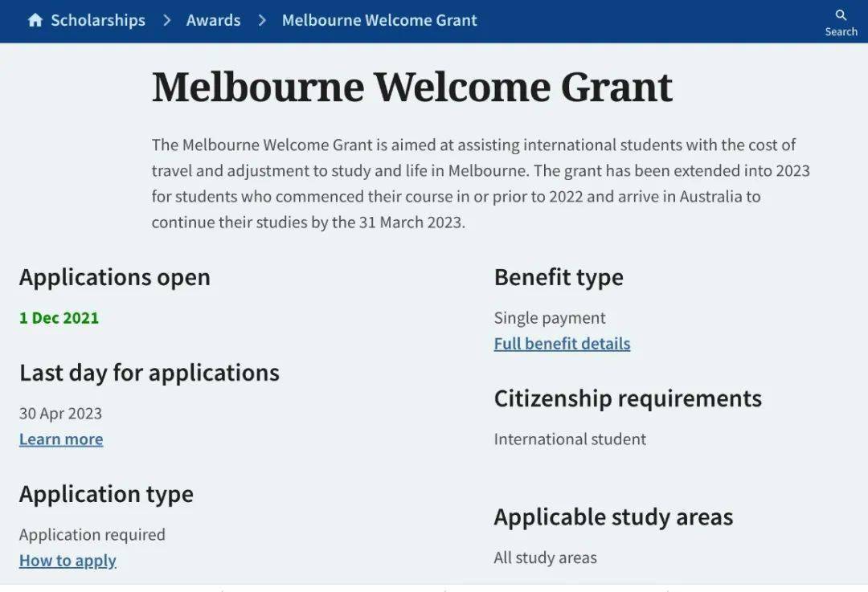Go to the Awards breadcrumb page
The width and height of the screenshot is (868, 592).
(213, 21)
